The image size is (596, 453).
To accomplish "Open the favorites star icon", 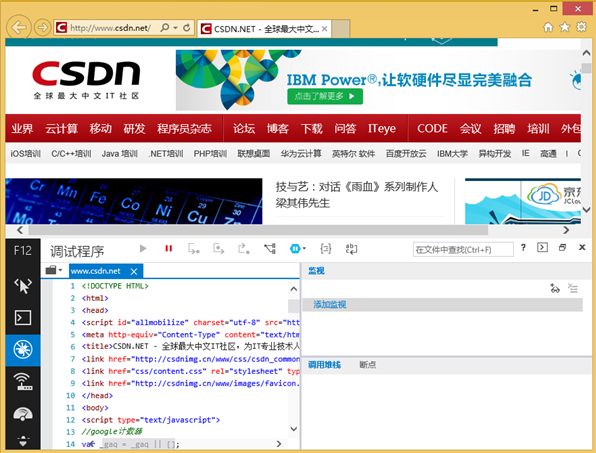I will point(565,27).
